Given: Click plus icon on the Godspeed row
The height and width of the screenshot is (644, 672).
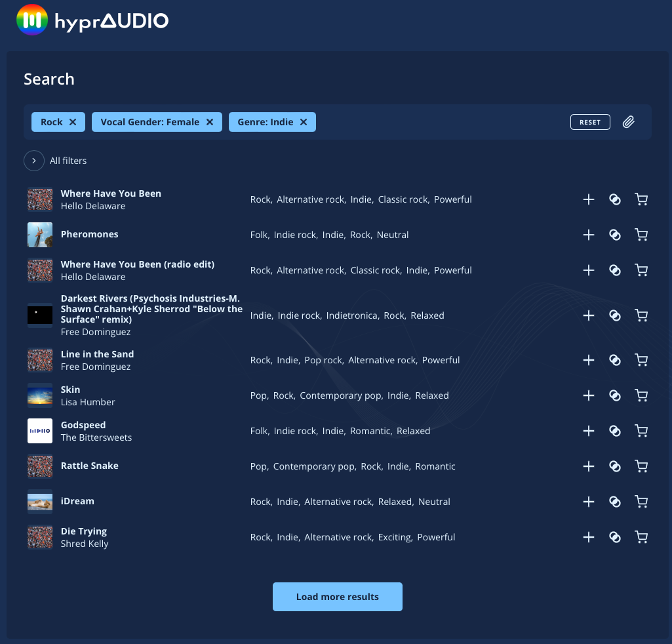Looking at the screenshot, I should pos(589,431).
